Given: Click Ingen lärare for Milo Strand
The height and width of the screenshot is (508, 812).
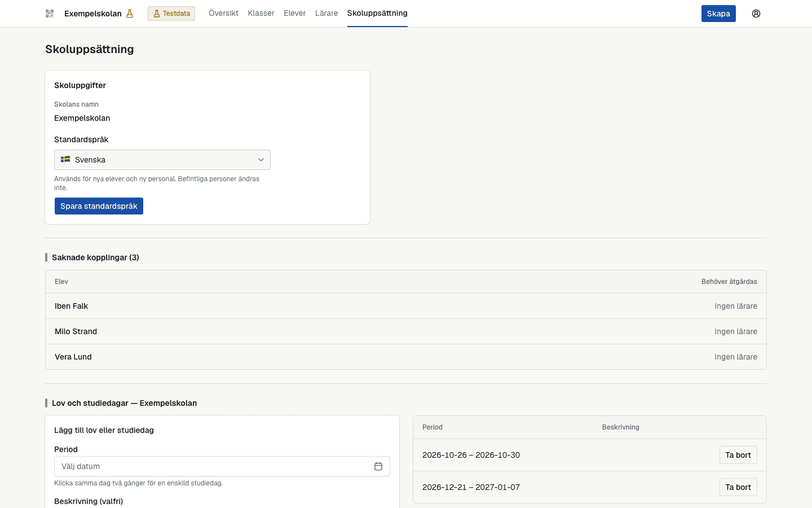Looking at the screenshot, I should tap(736, 331).
